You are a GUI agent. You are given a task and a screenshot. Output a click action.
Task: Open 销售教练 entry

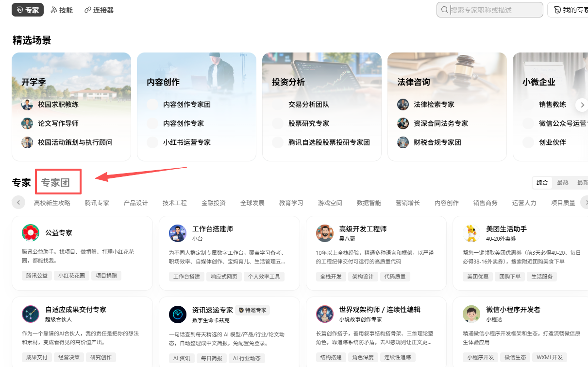553,105
